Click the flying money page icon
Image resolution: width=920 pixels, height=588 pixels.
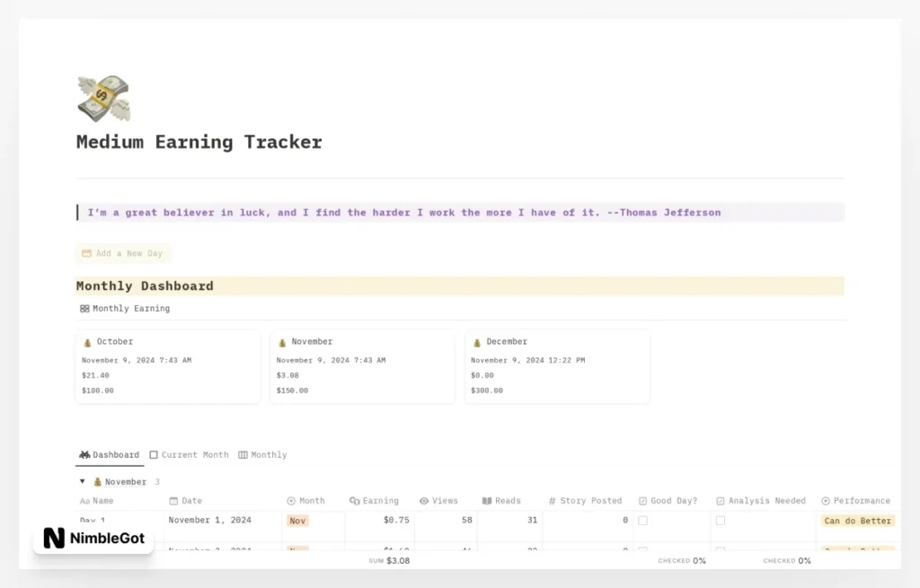[x=103, y=99]
